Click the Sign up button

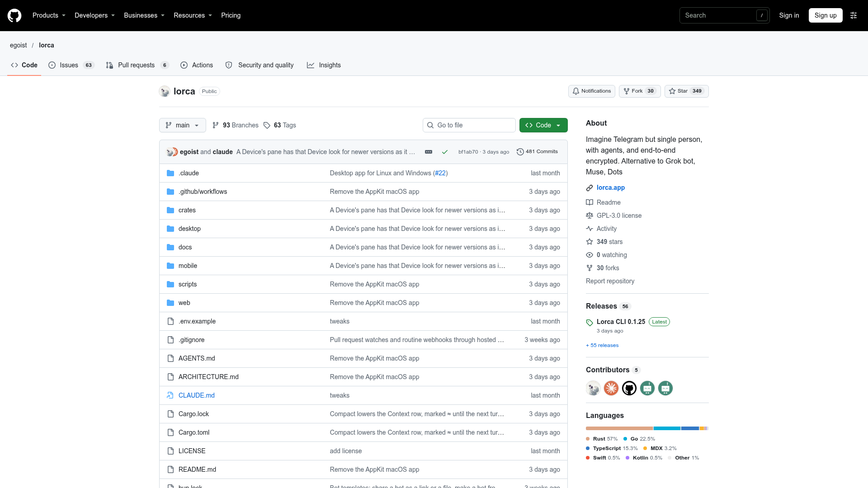tap(826, 15)
